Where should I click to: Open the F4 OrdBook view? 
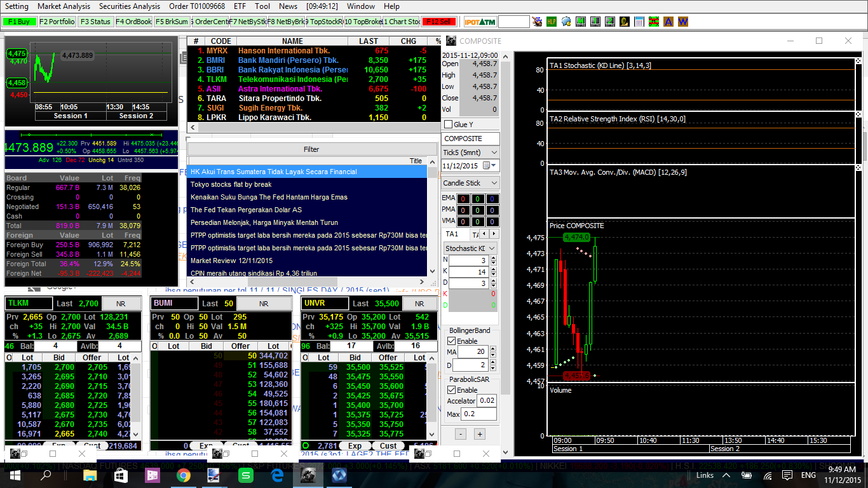[134, 22]
